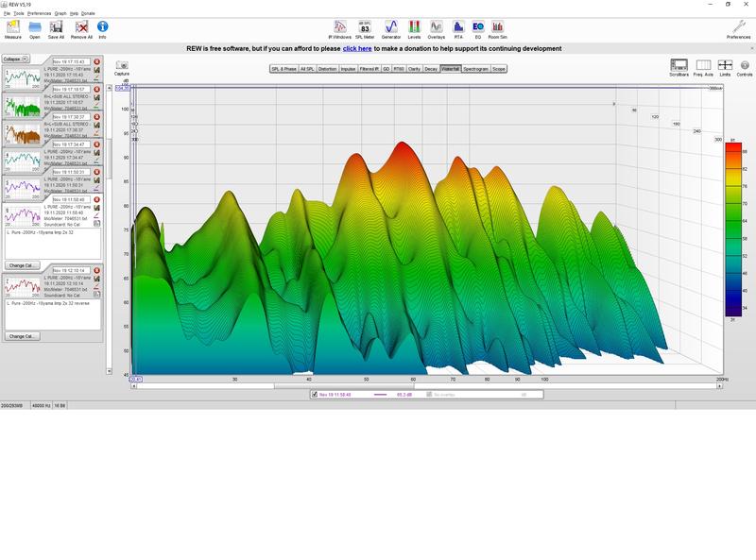
Task: Click Remove All measurements icon
Action: [81, 27]
